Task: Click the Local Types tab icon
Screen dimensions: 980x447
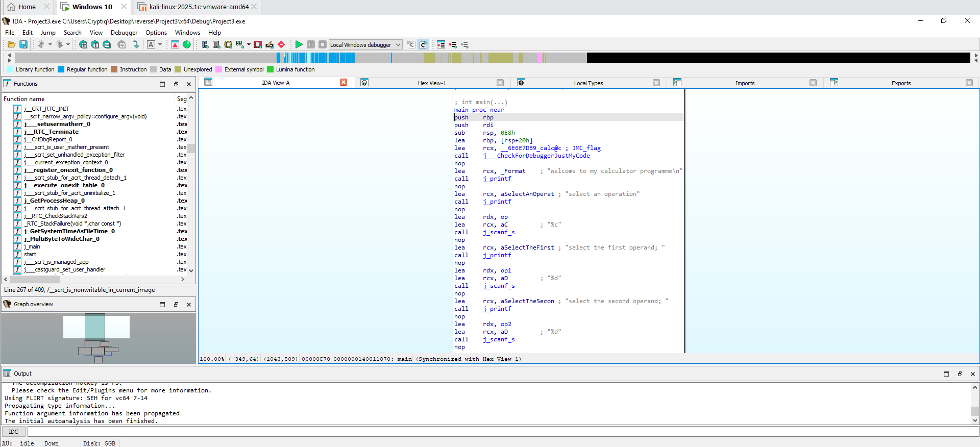Action: [x=521, y=83]
